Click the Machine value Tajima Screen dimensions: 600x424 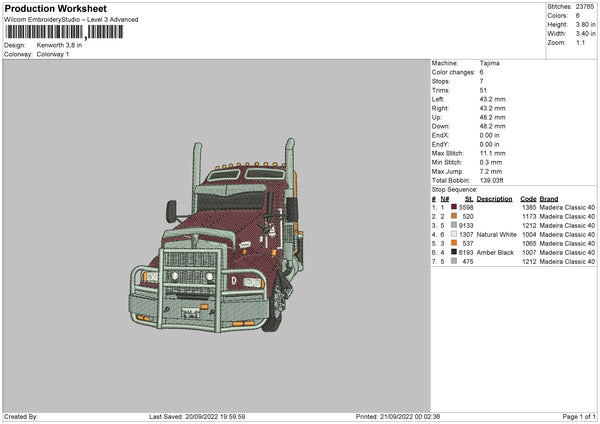point(489,63)
